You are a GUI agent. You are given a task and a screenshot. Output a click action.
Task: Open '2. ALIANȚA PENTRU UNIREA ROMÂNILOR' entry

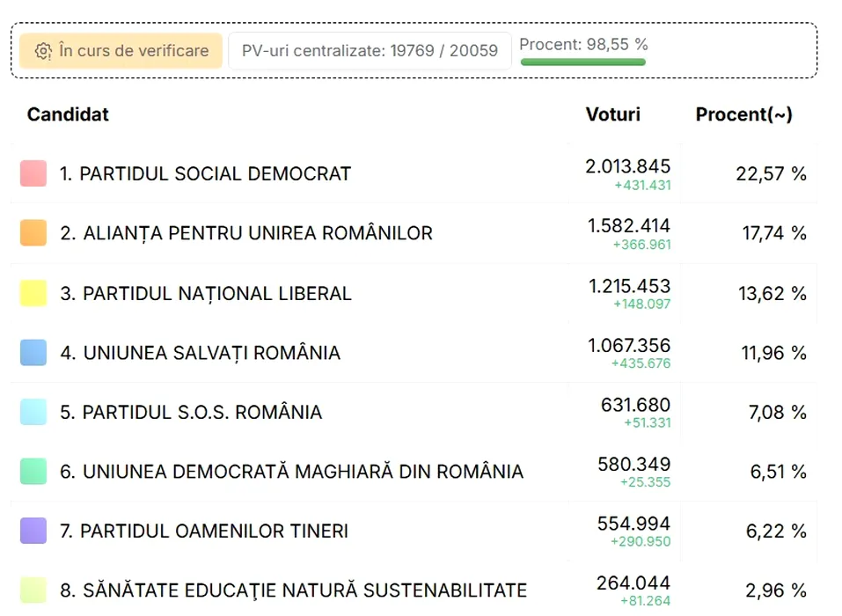pos(246,233)
